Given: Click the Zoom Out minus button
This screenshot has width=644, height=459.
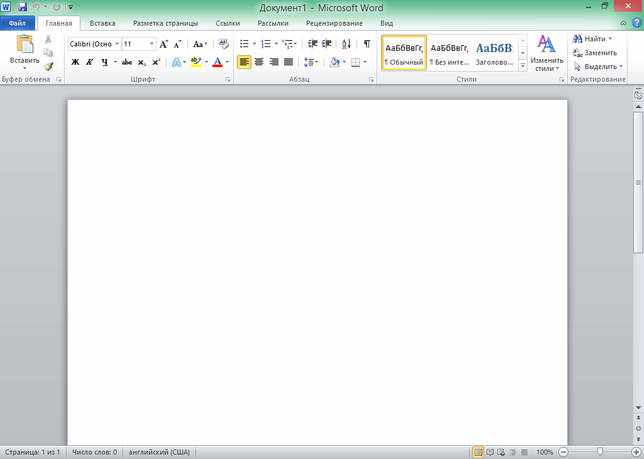Looking at the screenshot, I should pyautogui.click(x=564, y=452).
